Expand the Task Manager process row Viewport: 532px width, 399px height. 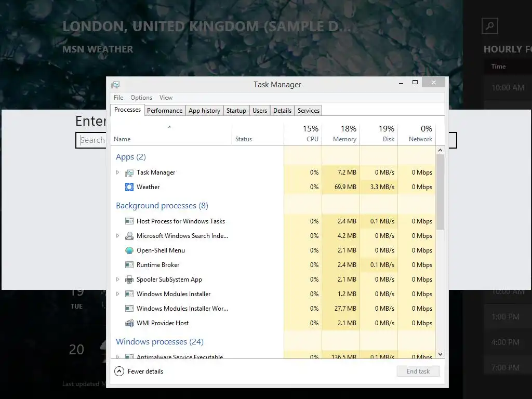(x=118, y=172)
